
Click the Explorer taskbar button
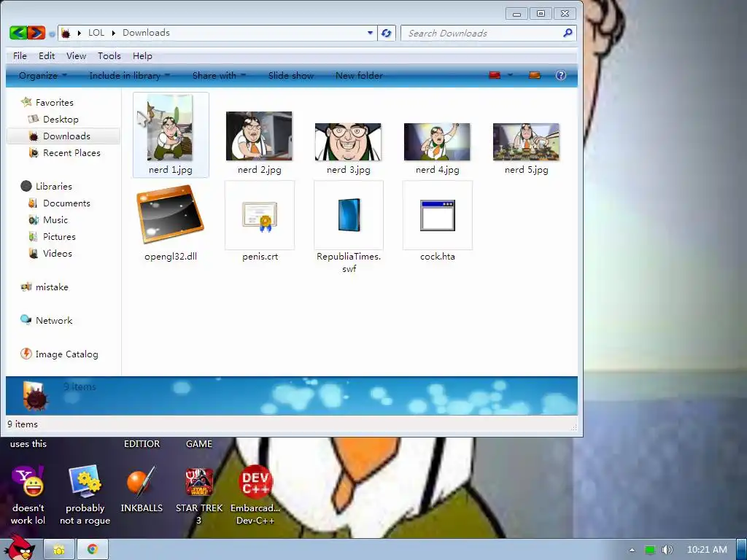coord(59,550)
